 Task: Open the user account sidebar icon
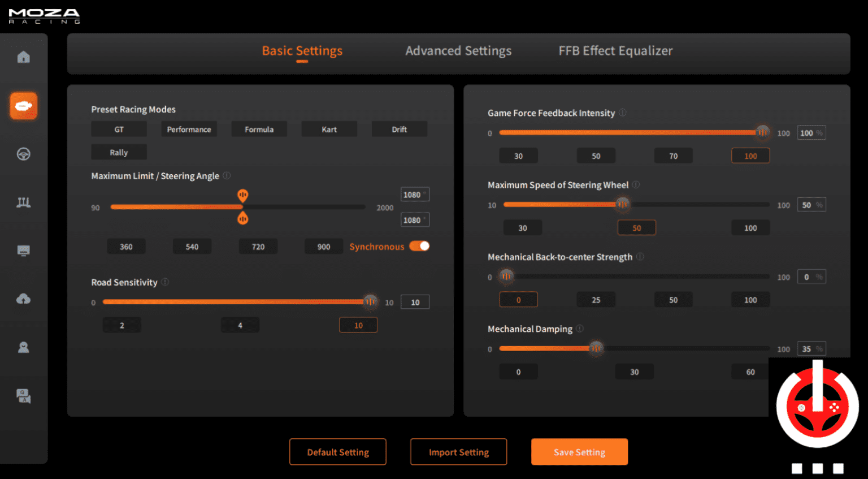click(23, 347)
